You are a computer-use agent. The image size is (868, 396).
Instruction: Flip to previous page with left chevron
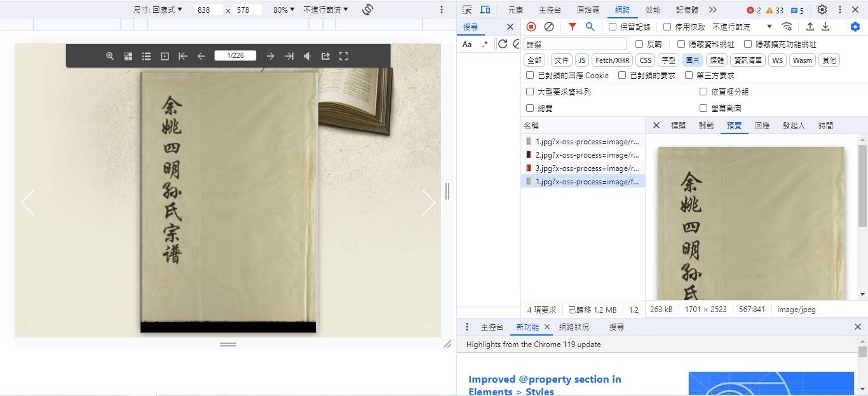pyautogui.click(x=27, y=202)
